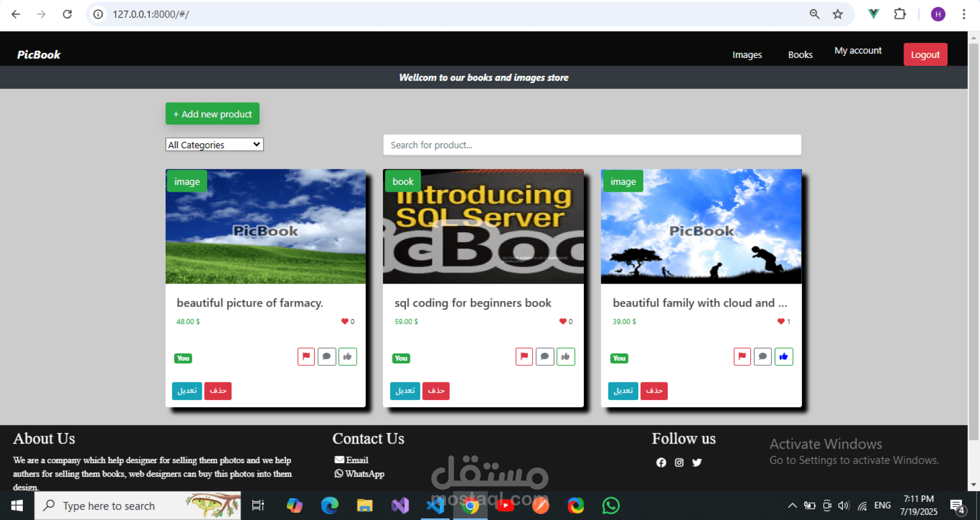Open the Chrome extensions puzzle menu

pyautogui.click(x=900, y=14)
